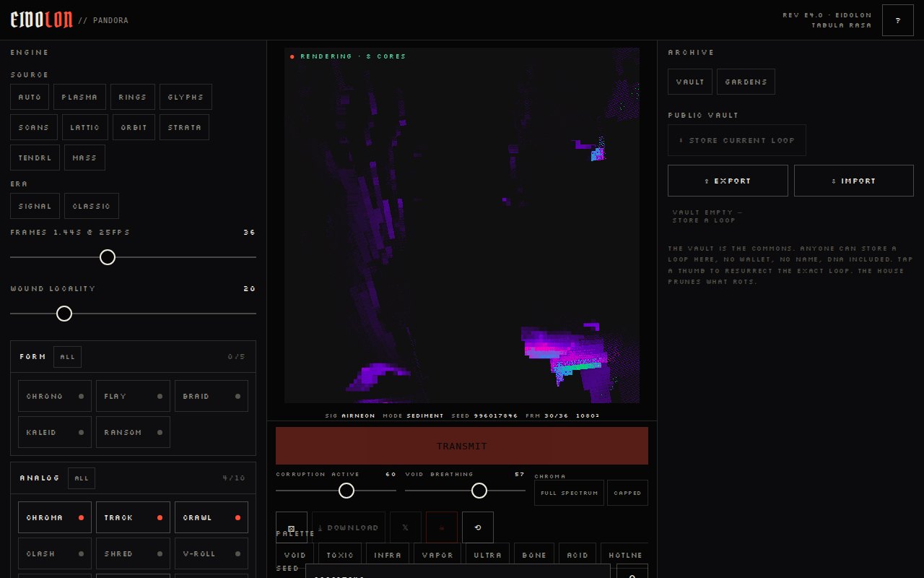Screen dimensions: 924x578
Task: Choose the SIGNAL era
Action: pos(35,206)
